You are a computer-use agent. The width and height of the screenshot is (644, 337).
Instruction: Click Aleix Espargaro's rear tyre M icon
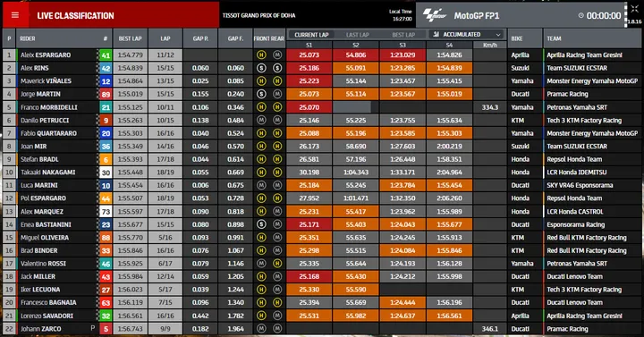tap(277, 55)
